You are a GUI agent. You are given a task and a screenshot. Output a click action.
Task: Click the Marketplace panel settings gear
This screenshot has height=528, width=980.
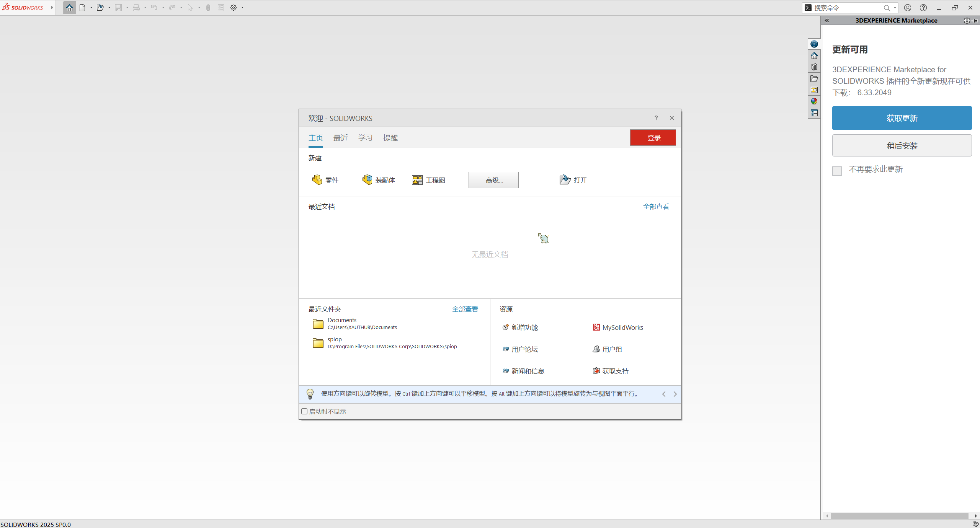pos(967,21)
